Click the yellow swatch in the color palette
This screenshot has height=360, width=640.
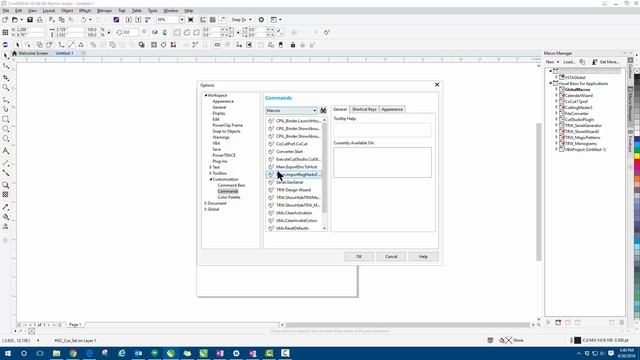[637, 157]
